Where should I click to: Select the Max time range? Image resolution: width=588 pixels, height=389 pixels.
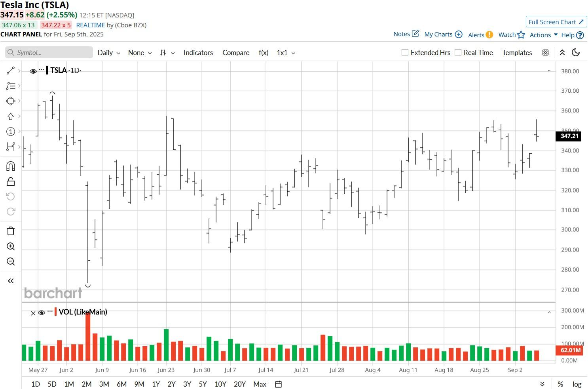click(260, 384)
